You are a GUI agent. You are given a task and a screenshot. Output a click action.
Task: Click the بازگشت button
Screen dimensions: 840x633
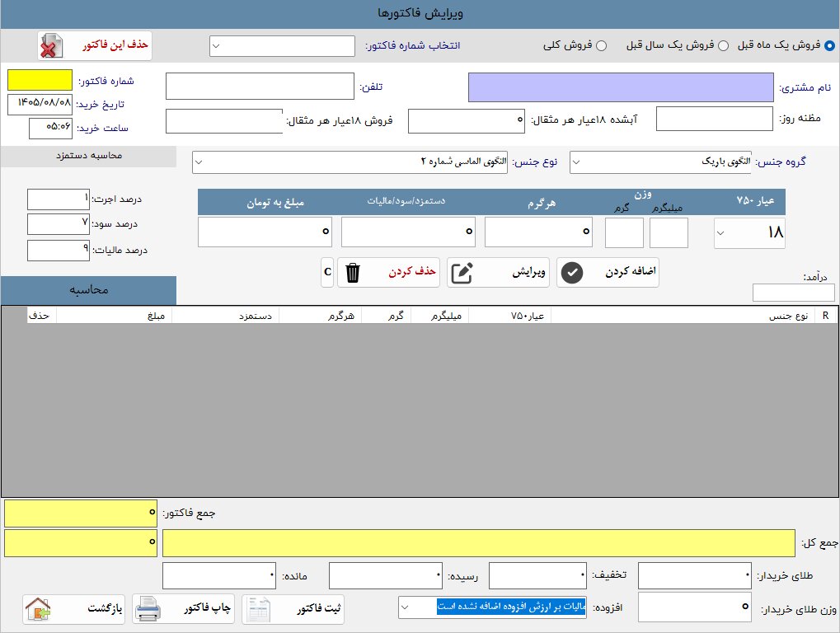coord(73,609)
